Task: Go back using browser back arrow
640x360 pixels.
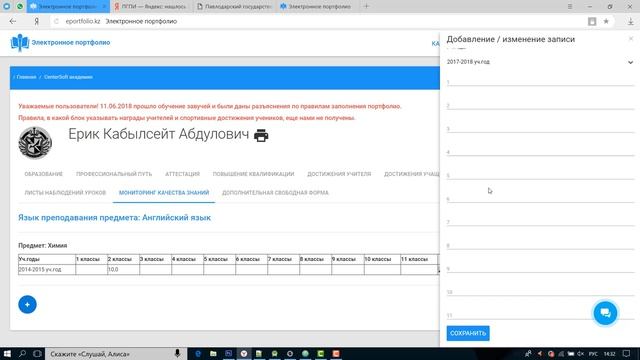Action: (13, 21)
